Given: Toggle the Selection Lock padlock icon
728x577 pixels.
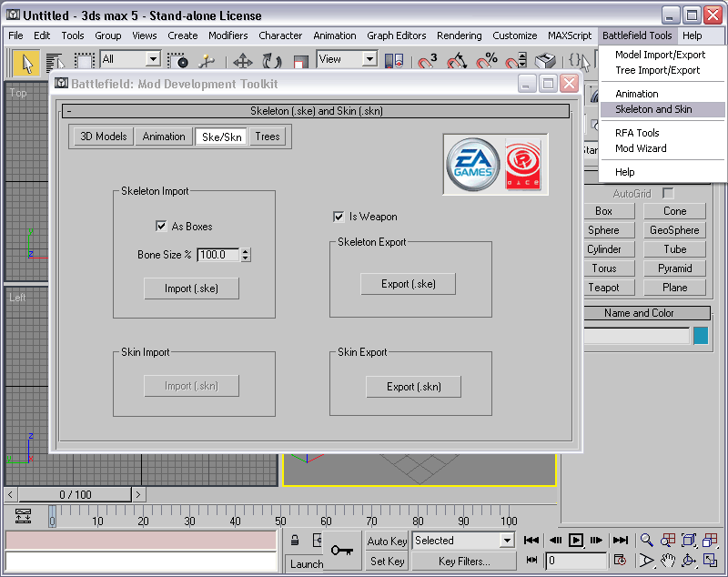Looking at the screenshot, I should tap(294, 540).
